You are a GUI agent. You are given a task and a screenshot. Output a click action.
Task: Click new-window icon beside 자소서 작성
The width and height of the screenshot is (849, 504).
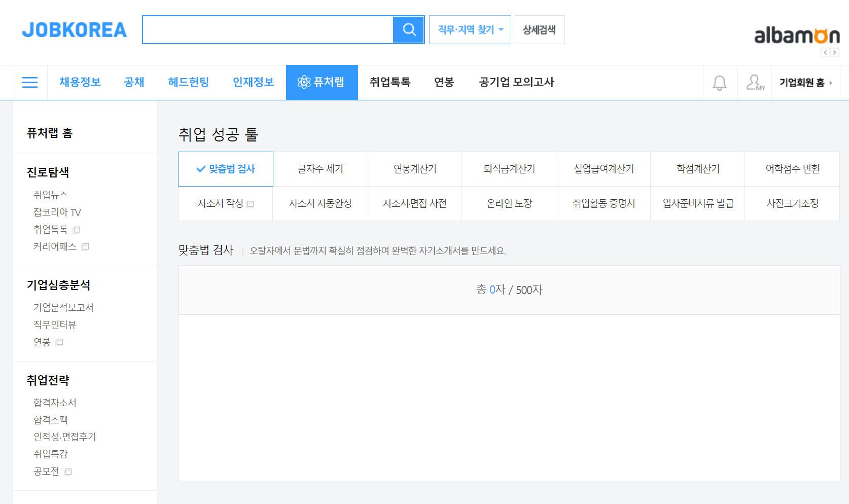(251, 204)
